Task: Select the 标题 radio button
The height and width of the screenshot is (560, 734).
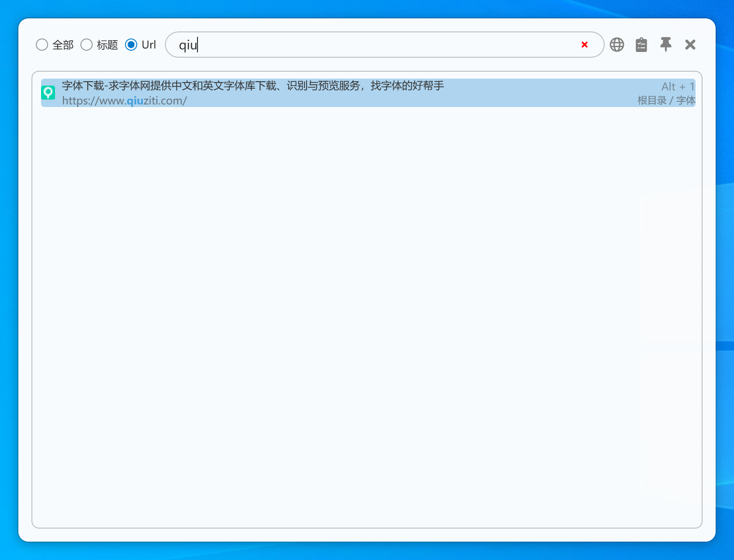Action: pyautogui.click(x=87, y=45)
